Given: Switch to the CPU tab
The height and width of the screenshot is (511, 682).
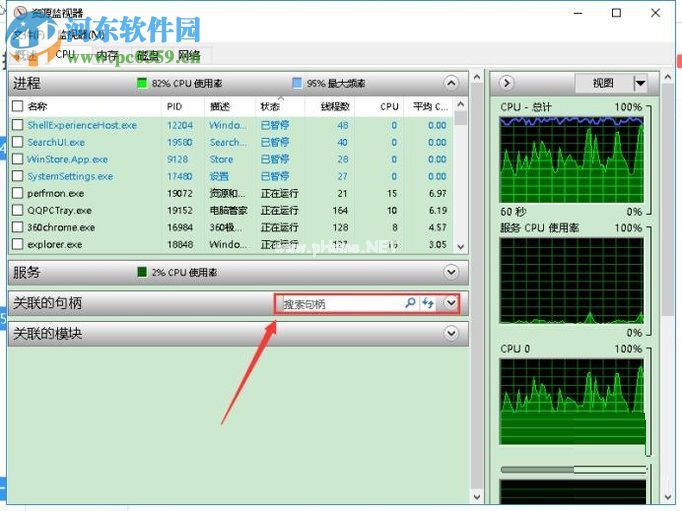Looking at the screenshot, I should 65,54.
